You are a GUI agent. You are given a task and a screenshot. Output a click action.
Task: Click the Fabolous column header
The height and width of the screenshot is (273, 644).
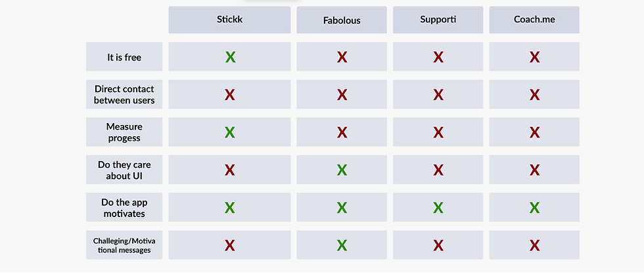point(342,20)
